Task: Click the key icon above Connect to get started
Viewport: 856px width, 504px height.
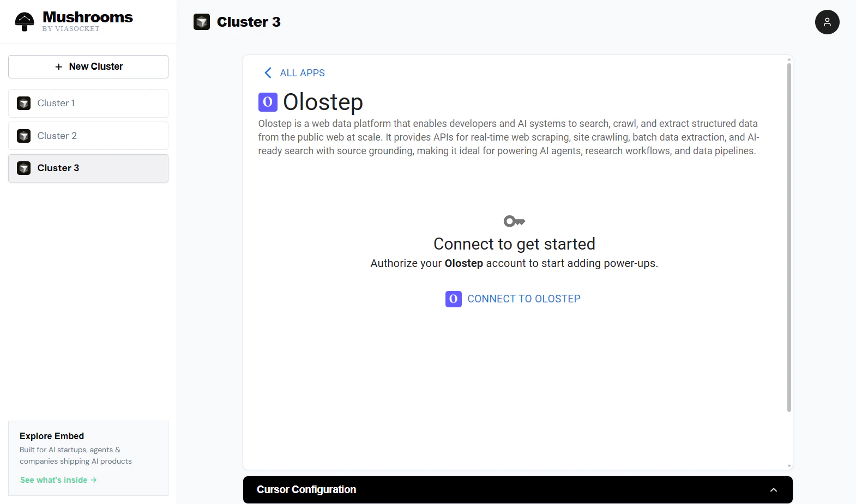Action: pos(514,221)
